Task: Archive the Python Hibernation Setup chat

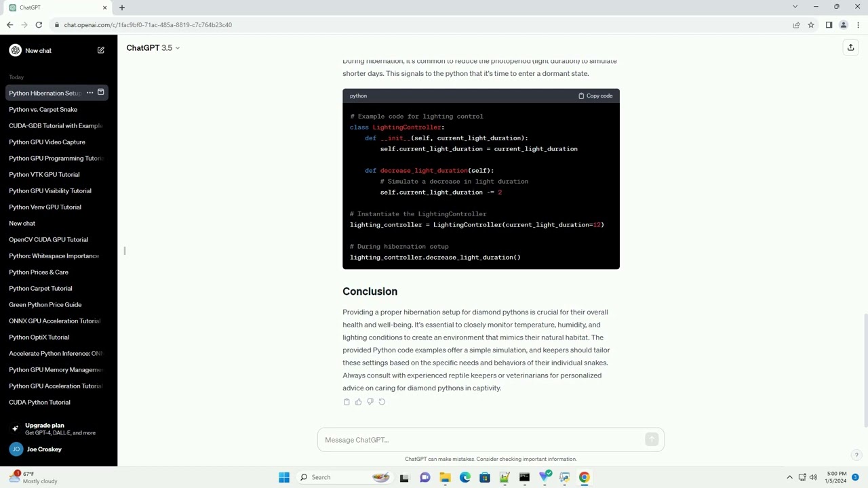Action: click(101, 92)
